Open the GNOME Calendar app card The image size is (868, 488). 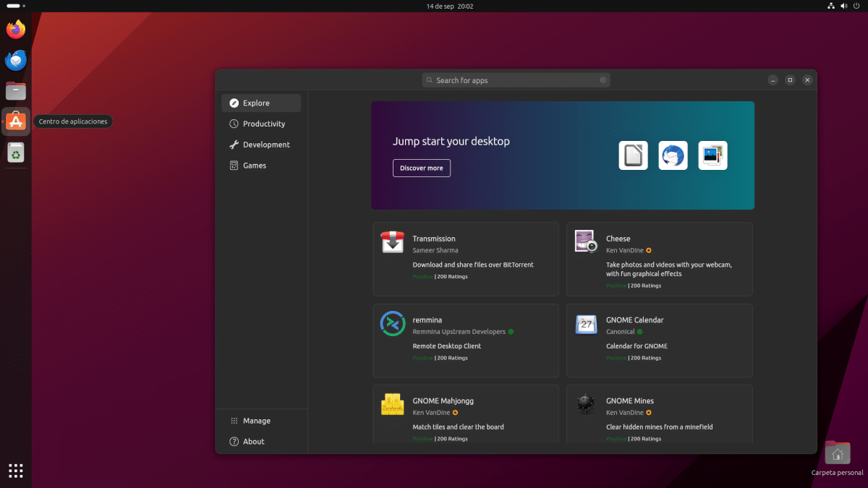click(659, 341)
